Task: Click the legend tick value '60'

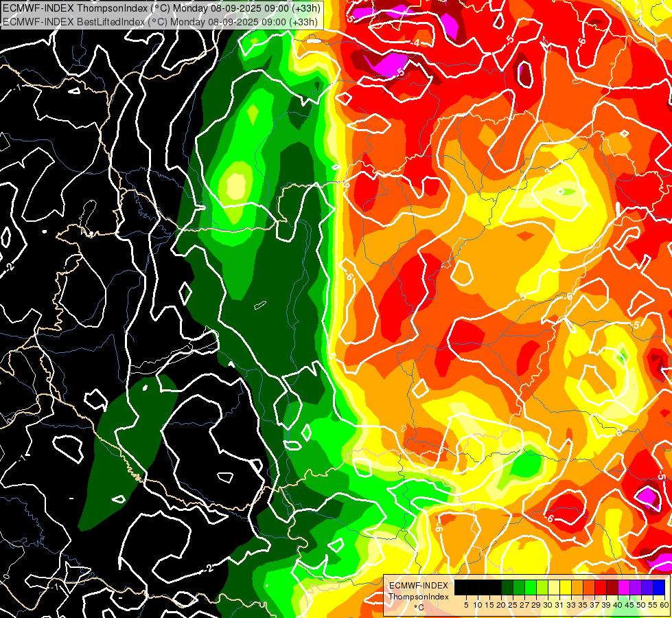Action: pos(664,605)
